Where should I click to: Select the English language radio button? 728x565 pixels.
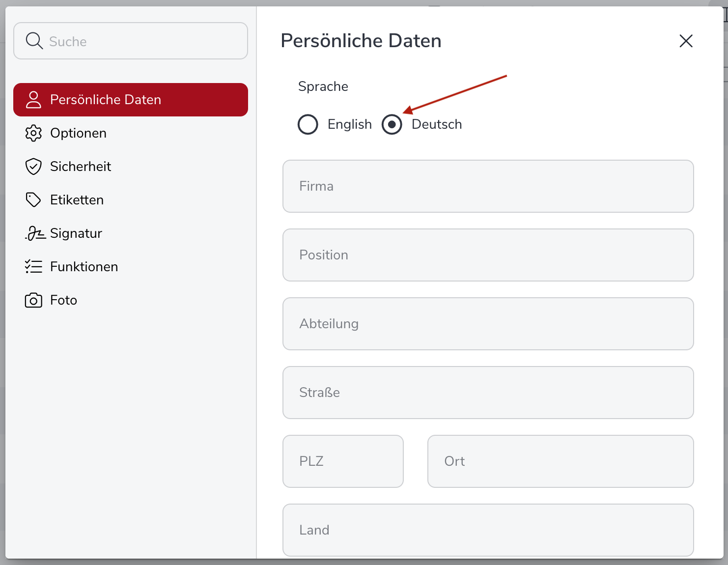pyautogui.click(x=308, y=124)
